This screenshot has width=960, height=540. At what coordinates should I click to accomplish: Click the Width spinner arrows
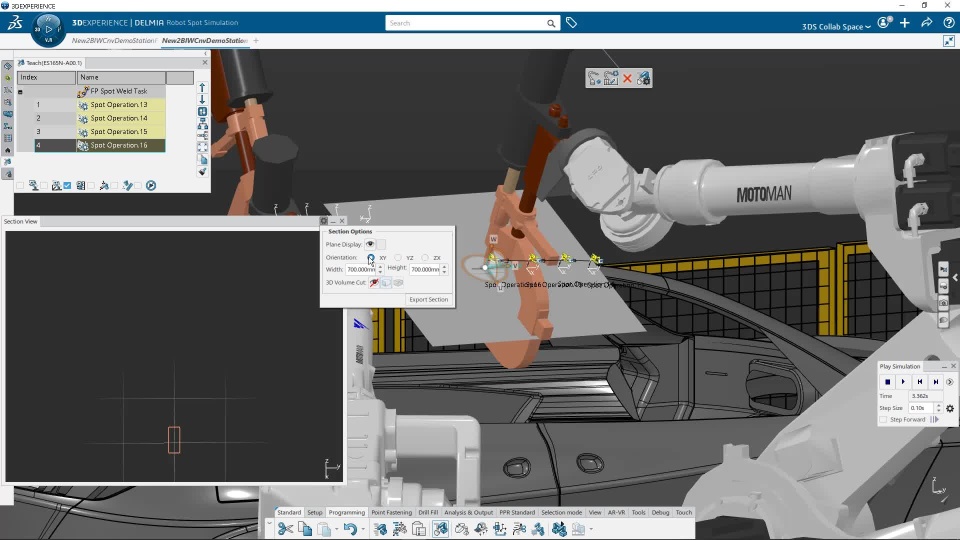pos(380,269)
